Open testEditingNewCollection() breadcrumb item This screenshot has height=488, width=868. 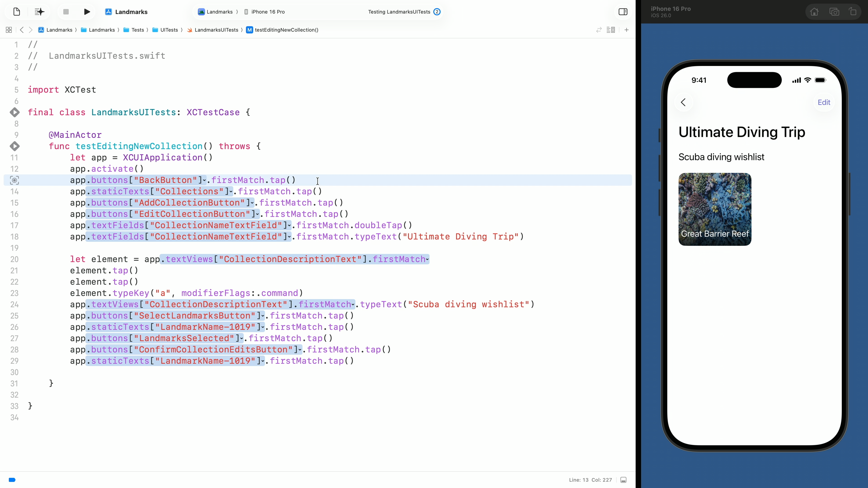[286, 30]
